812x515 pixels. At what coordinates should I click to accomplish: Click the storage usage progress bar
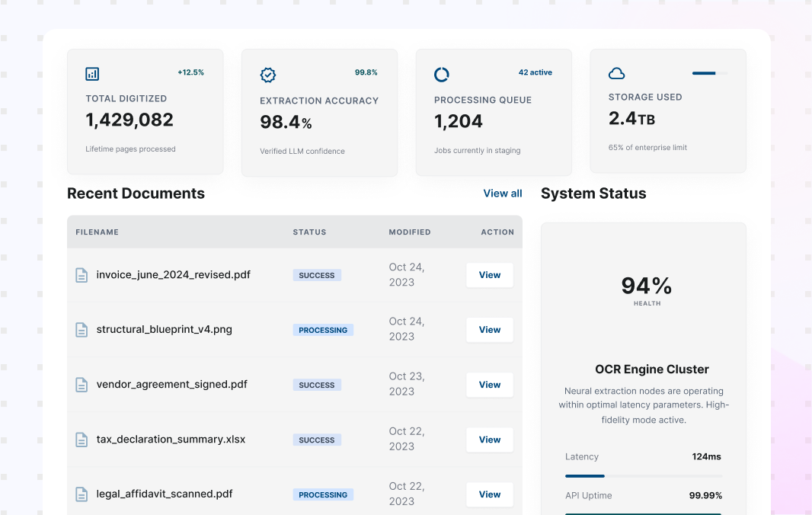tap(710, 73)
